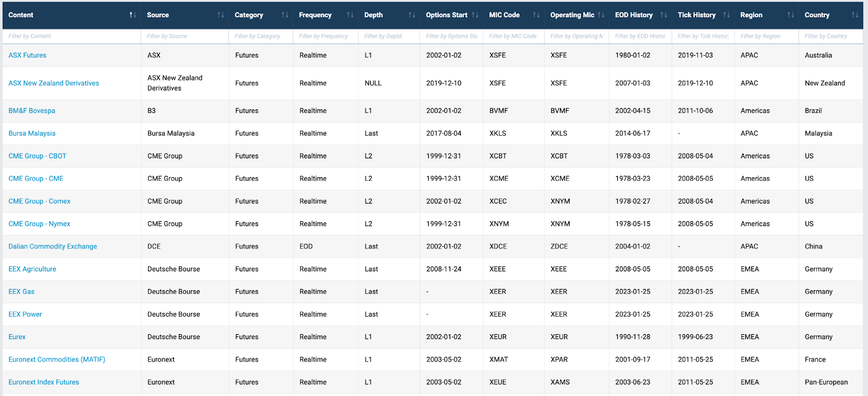Open CME Group - Comex link
Image resolution: width=868 pixels, height=396 pixels.
click(39, 201)
